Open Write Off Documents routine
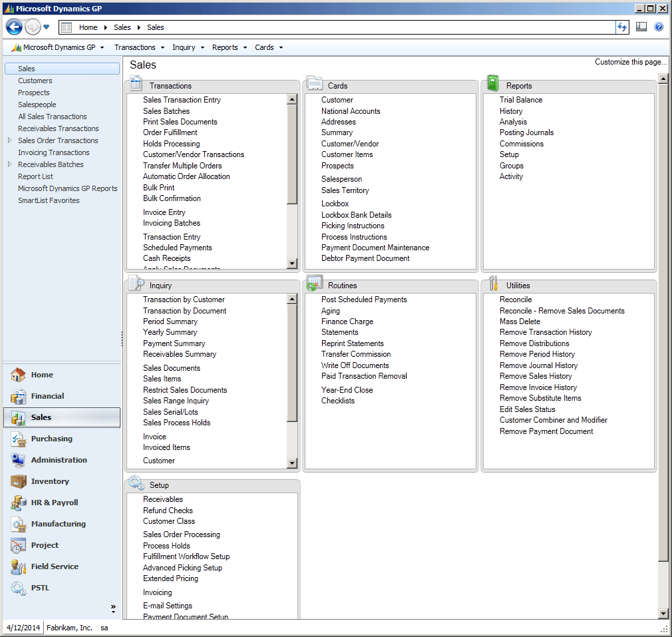The width and height of the screenshot is (672, 637). pos(355,365)
